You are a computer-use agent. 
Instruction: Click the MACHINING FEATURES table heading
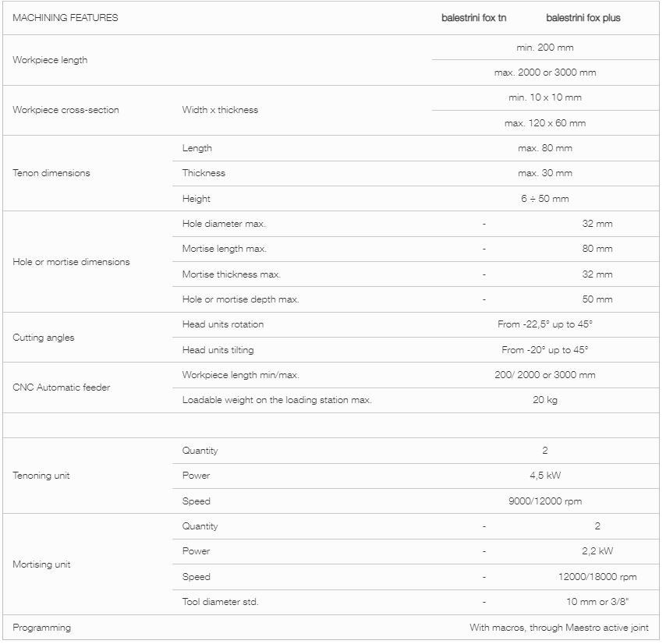[66, 18]
